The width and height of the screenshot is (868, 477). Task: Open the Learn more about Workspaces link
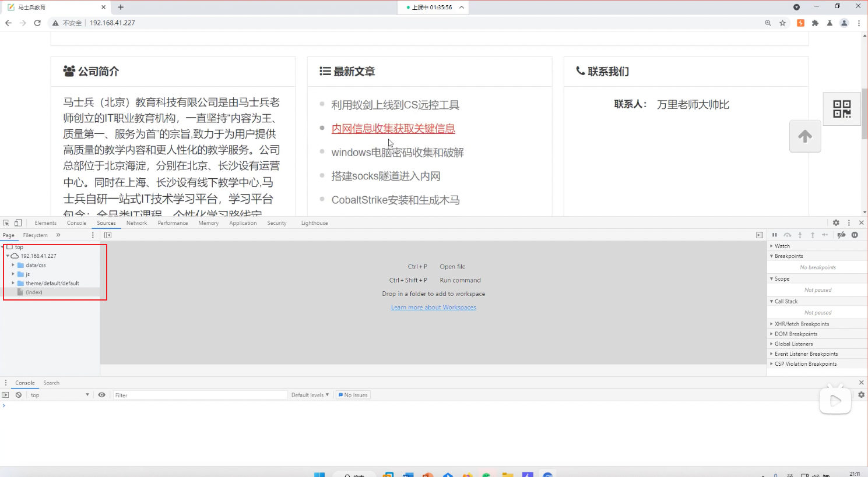click(433, 308)
